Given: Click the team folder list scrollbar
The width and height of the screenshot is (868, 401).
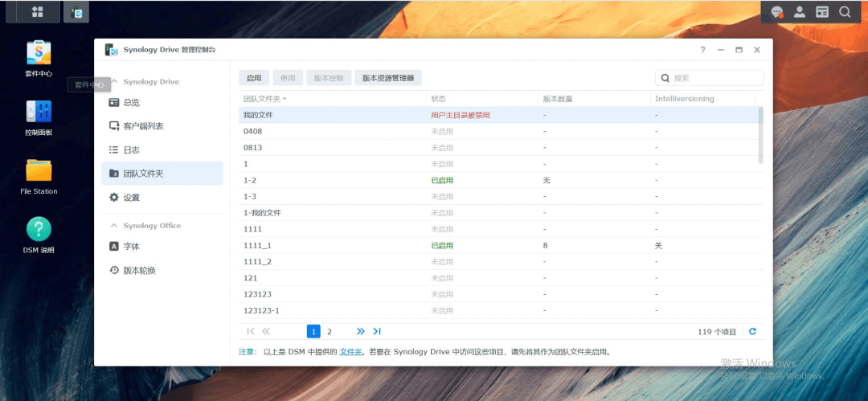Looking at the screenshot, I should coord(760,135).
